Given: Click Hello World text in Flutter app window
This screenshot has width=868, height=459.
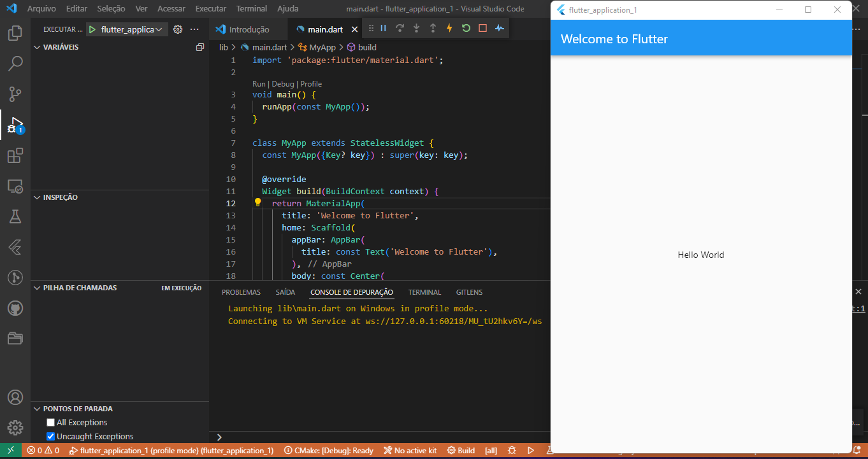Looking at the screenshot, I should tap(701, 255).
